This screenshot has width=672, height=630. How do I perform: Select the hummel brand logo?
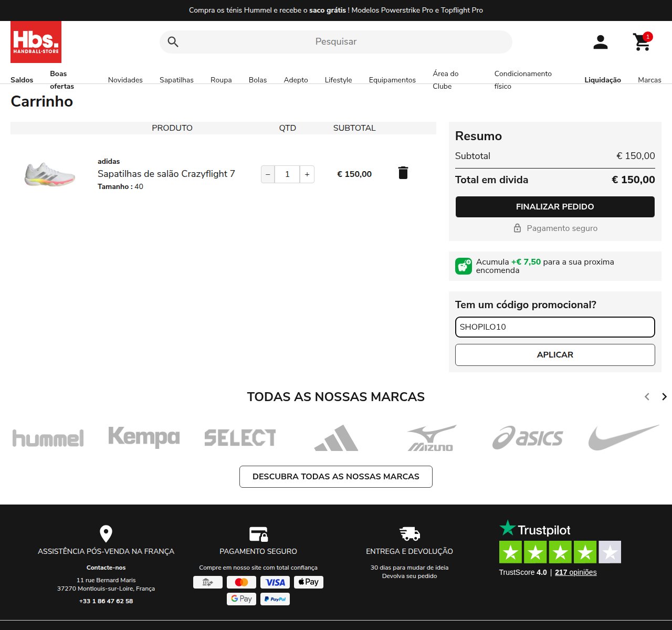point(48,438)
